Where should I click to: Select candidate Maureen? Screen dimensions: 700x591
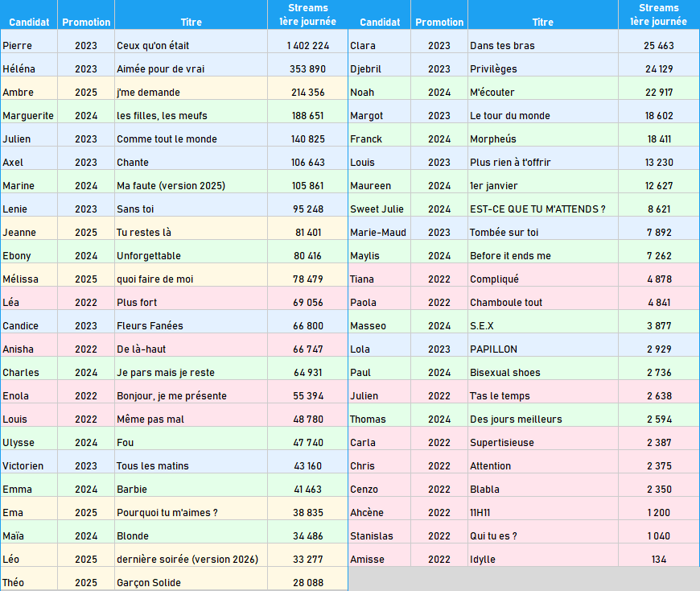coord(380,181)
